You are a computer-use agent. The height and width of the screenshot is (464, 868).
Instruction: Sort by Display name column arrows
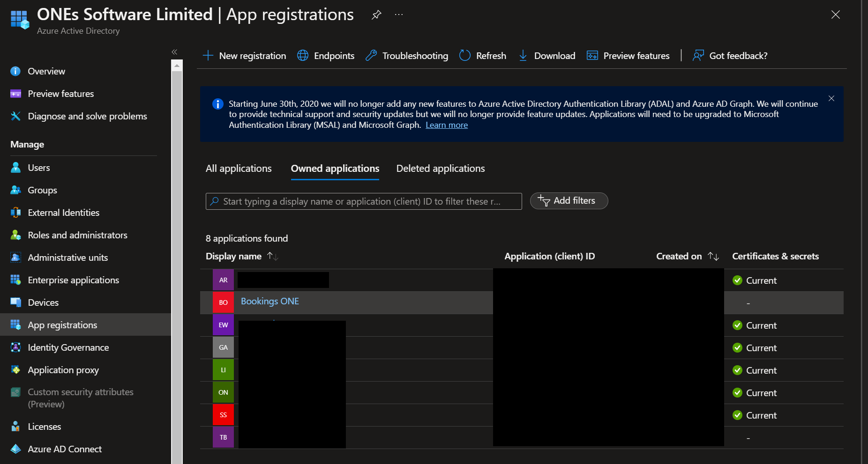(272, 256)
